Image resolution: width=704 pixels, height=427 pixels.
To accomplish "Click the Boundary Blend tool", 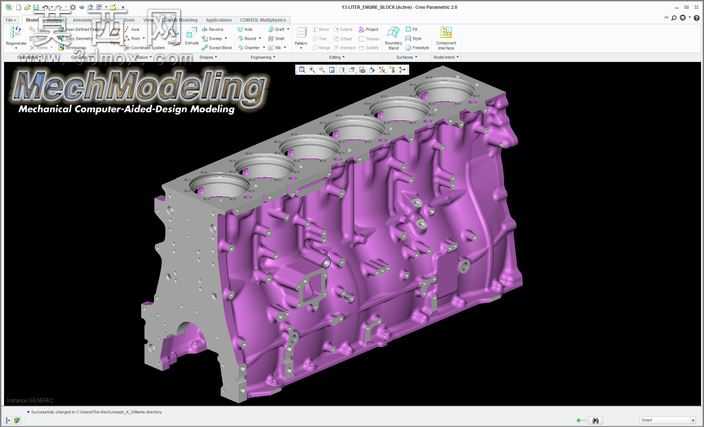I will 393,37.
